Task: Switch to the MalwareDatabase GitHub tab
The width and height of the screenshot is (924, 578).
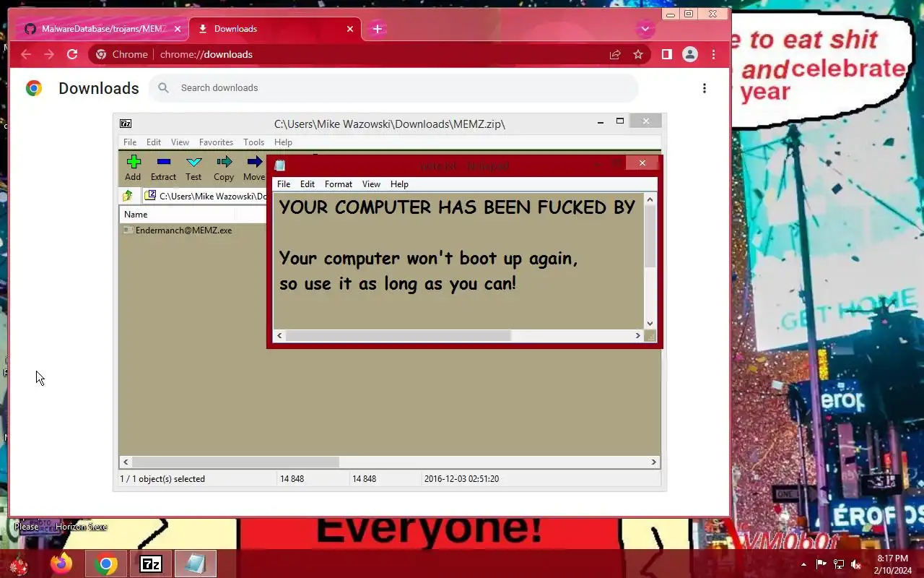Action: 103,29
